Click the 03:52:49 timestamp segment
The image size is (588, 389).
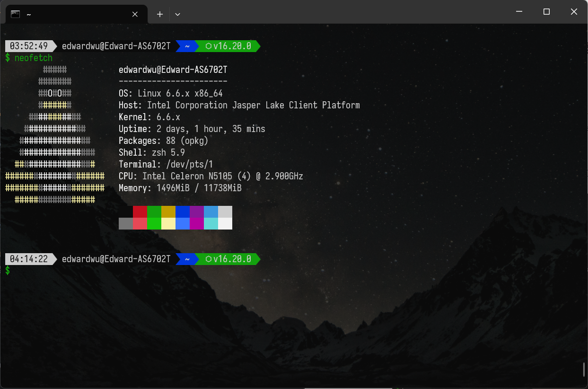(29, 46)
